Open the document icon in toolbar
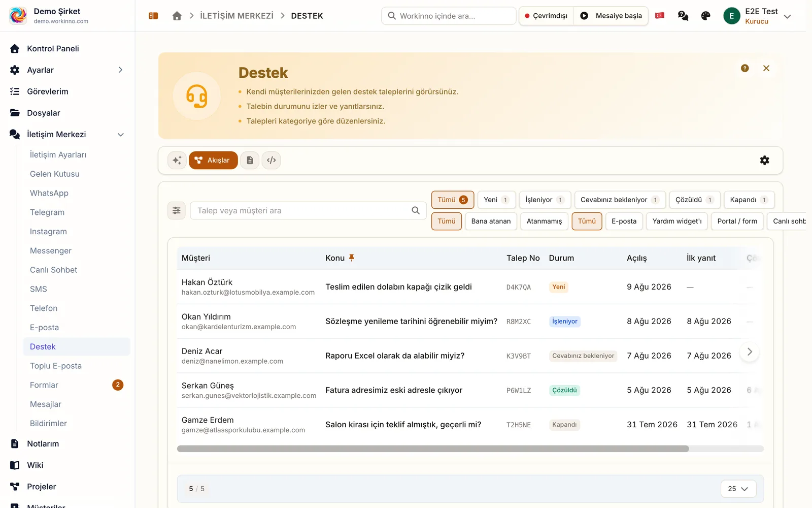Screen dimensions: 812x508 pos(250,160)
